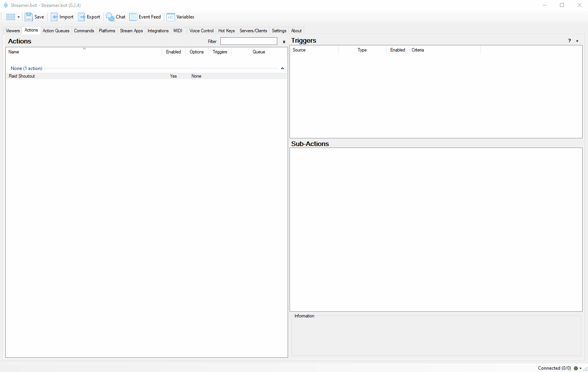The height and width of the screenshot is (372, 588).
Task: Collapse the None action group chevron
Action: pyautogui.click(x=282, y=68)
